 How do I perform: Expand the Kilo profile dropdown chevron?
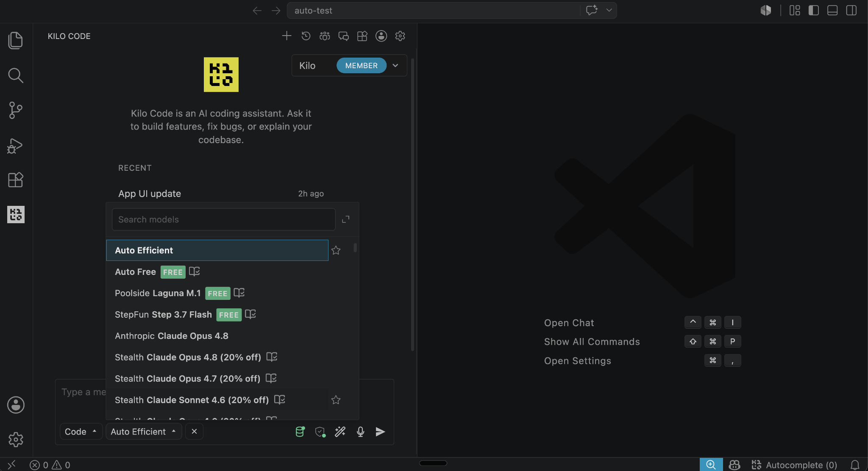pos(395,66)
